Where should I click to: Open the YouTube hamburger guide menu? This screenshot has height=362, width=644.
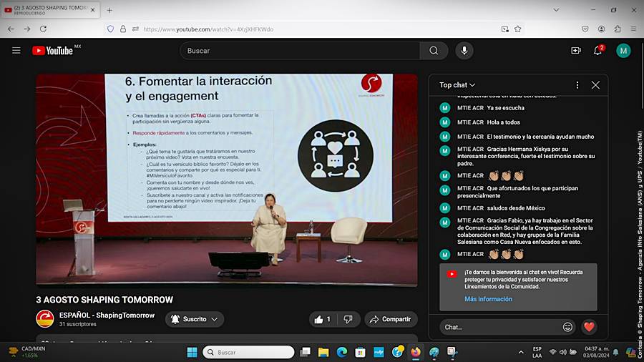pos(16,51)
